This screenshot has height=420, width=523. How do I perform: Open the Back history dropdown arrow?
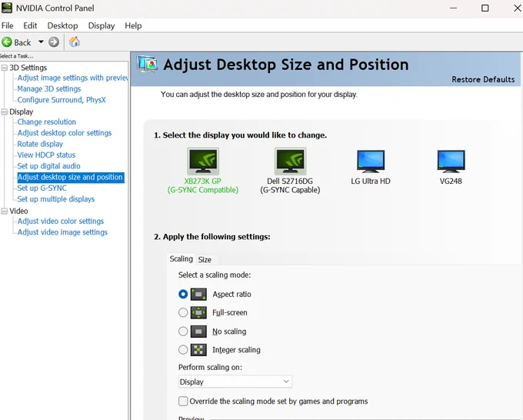point(41,42)
